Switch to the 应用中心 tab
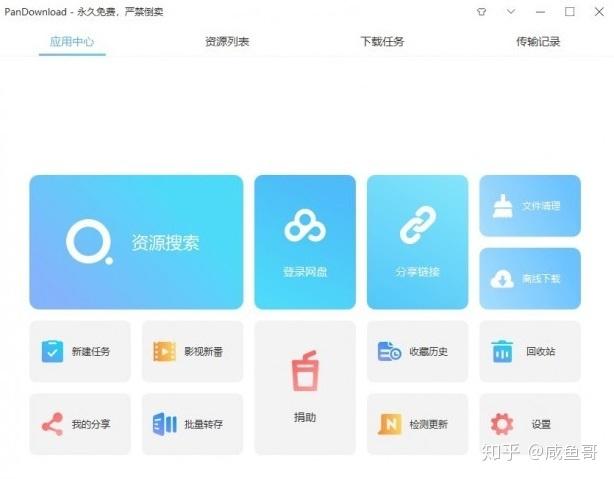Screen dimensions: 614x479 (x=72, y=42)
